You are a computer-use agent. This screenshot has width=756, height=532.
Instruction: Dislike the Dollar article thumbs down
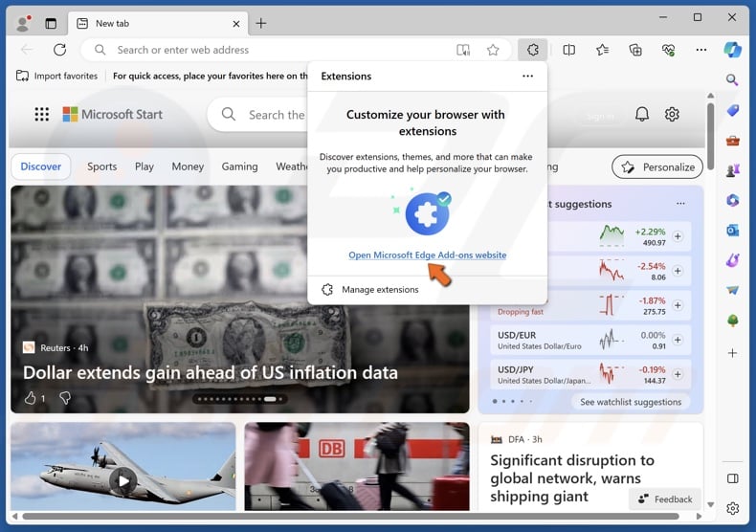65,398
